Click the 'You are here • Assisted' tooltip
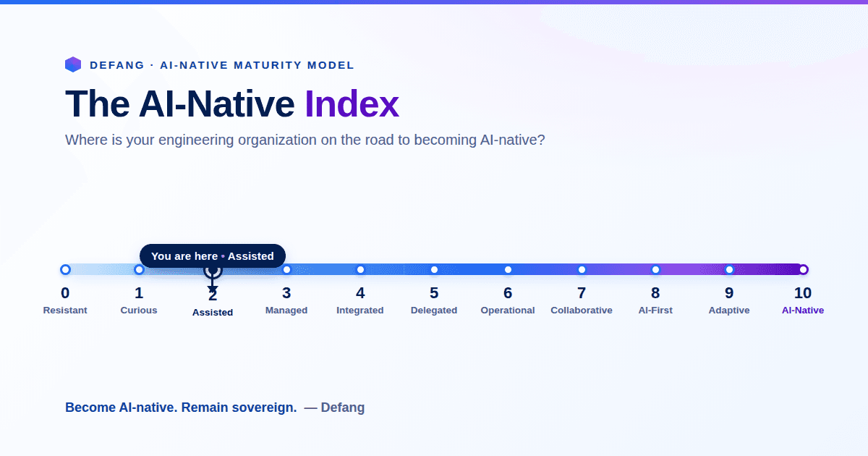 (213, 256)
